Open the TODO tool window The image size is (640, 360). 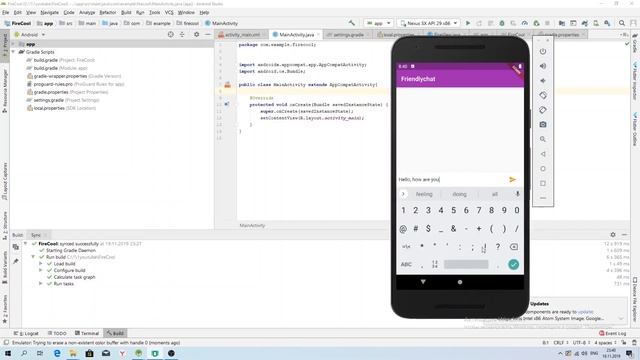tap(57, 333)
